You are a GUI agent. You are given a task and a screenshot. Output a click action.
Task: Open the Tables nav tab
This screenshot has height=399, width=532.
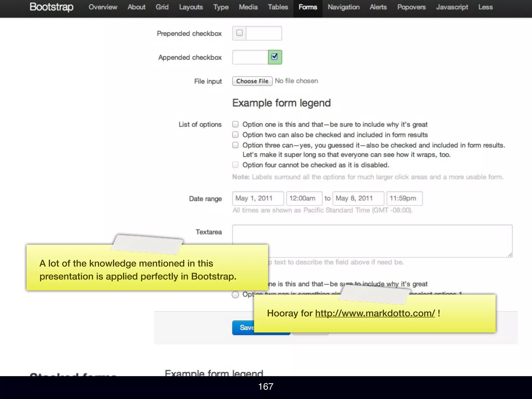point(278,7)
